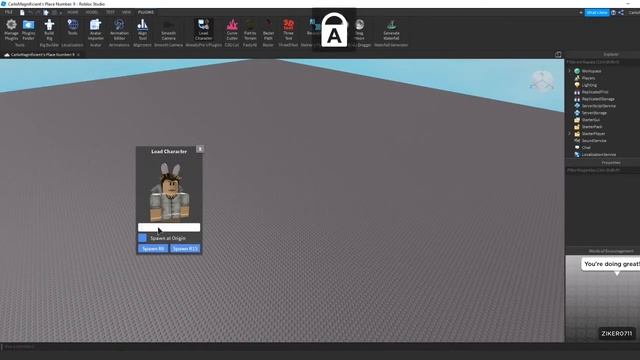This screenshot has height=360, width=640.
Task: Click the Explorer panel title
Action: tap(611, 54)
